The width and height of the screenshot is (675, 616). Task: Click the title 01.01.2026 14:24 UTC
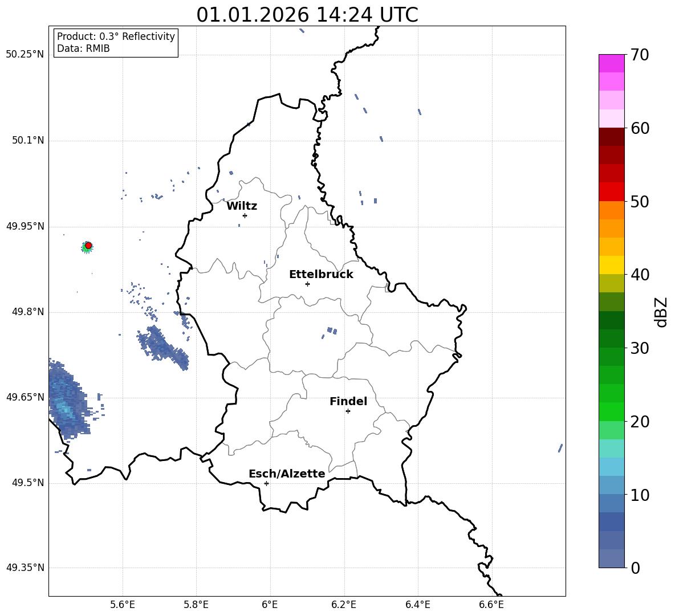coord(307,15)
